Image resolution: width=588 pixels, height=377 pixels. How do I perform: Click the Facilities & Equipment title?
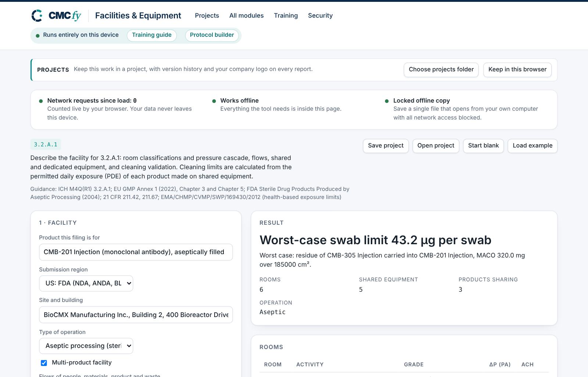(138, 15)
